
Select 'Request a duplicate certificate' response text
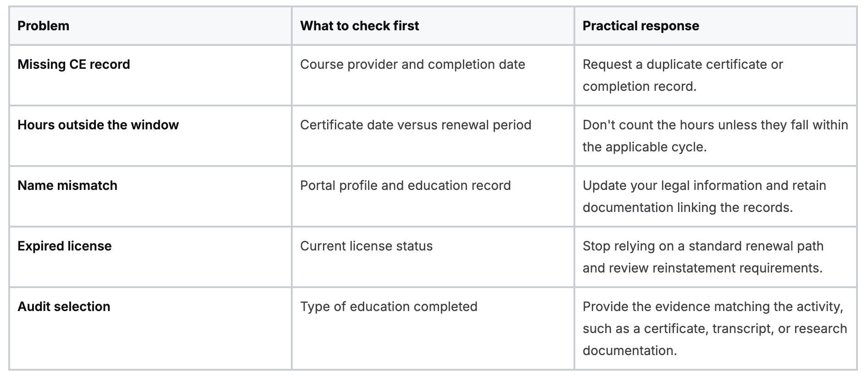(x=683, y=75)
